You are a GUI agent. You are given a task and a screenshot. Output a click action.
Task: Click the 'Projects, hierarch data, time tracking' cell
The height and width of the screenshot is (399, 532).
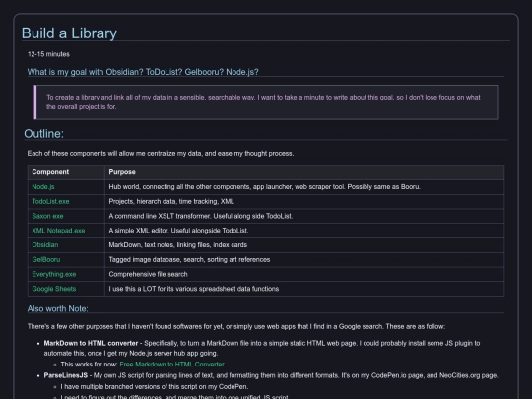304,202
